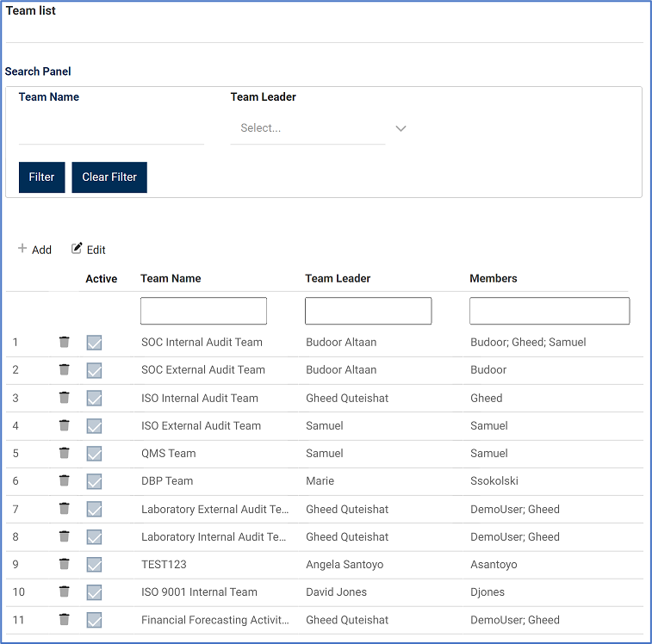The width and height of the screenshot is (652, 644).
Task: Uncheck Active for ISO Internal Audit Team
Action: click(x=95, y=399)
